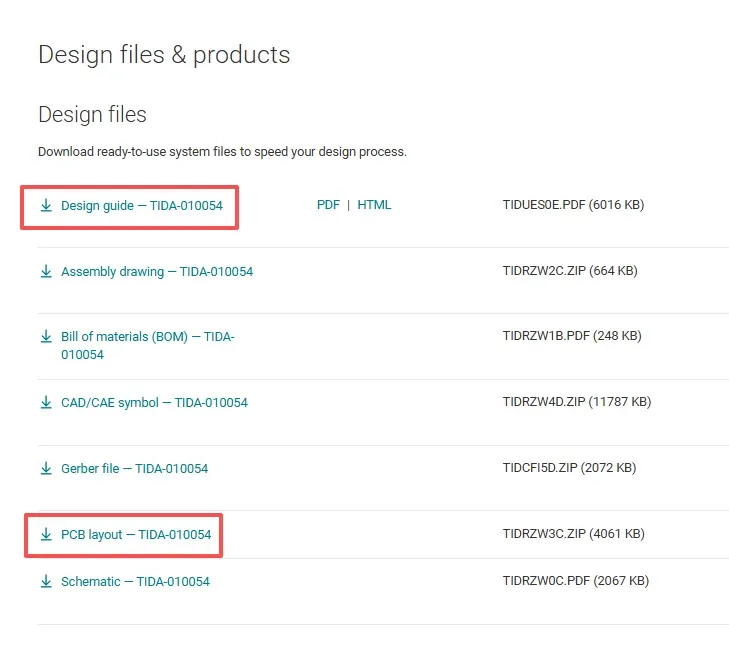
Task: Open the PDF version of design guide
Action: coord(328,205)
